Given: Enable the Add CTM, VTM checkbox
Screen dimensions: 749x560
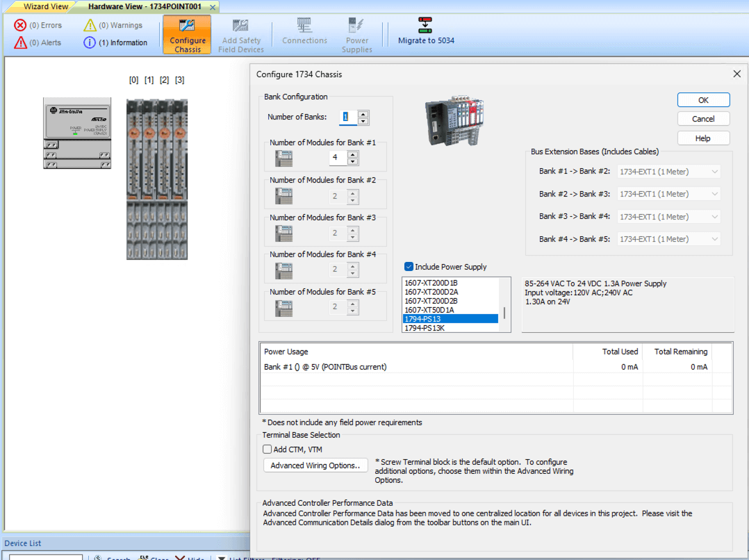Looking at the screenshot, I should (x=267, y=449).
